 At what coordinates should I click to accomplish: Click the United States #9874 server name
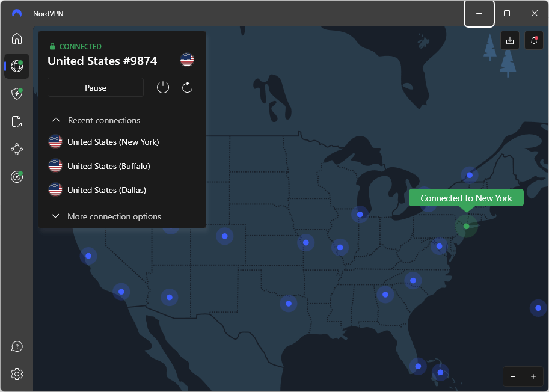[102, 61]
